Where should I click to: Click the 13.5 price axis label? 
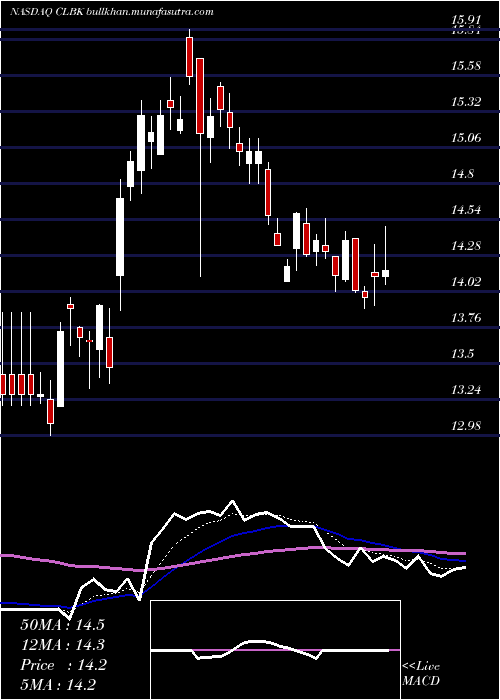(x=463, y=354)
